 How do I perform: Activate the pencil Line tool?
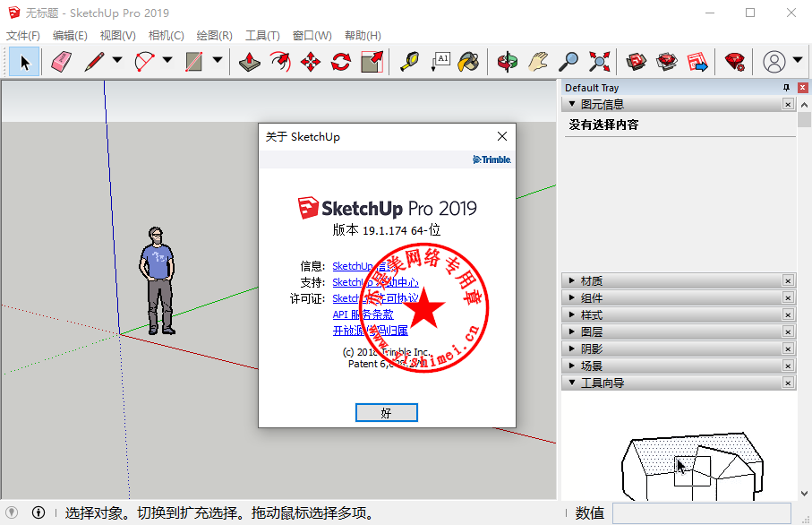(x=94, y=62)
